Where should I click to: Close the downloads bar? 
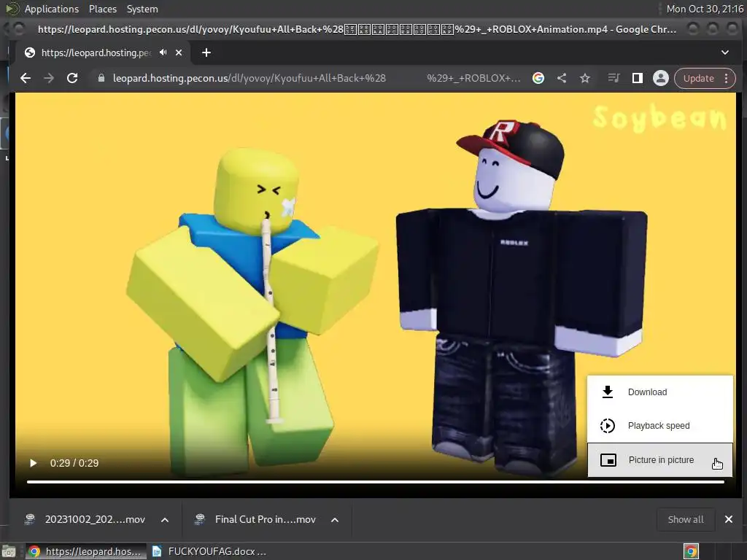(x=729, y=519)
